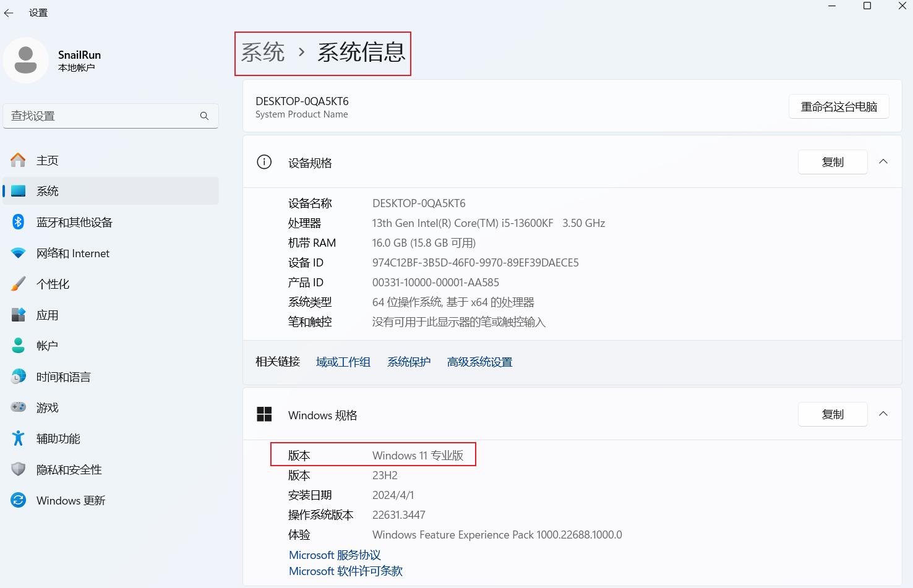
Task: Click the search magnifier icon in 查找设置
Action: (204, 116)
